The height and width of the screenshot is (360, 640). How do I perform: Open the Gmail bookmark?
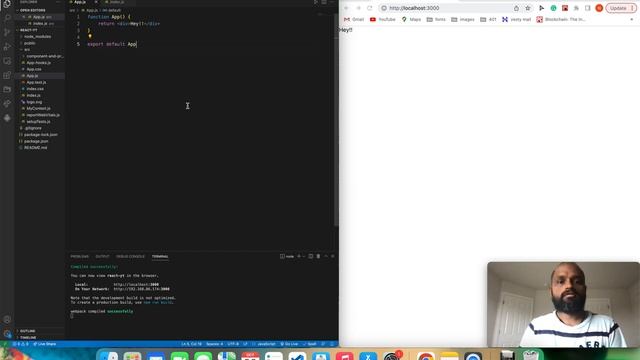(353, 20)
